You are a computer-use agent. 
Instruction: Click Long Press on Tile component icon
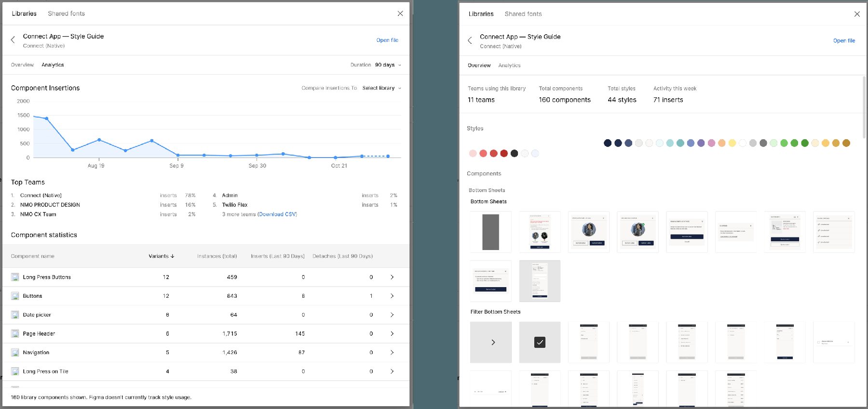click(15, 371)
